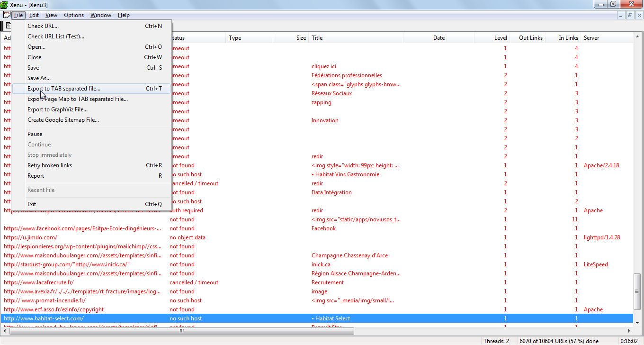Click the Xenu app icon in title bar

point(4,4)
